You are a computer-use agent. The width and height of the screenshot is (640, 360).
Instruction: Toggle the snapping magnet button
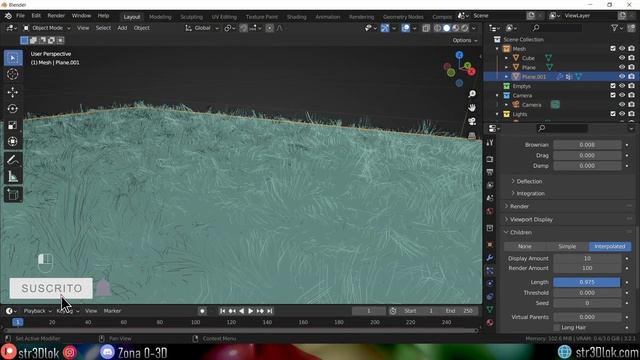pyautogui.click(x=243, y=28)
